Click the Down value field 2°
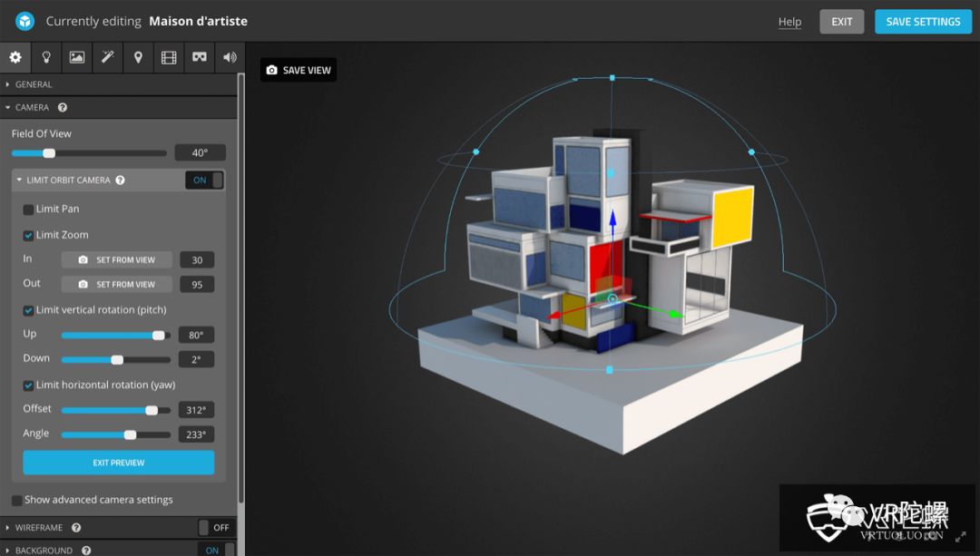The width and height of the screenshot is (980, 556). pos(196,359)
